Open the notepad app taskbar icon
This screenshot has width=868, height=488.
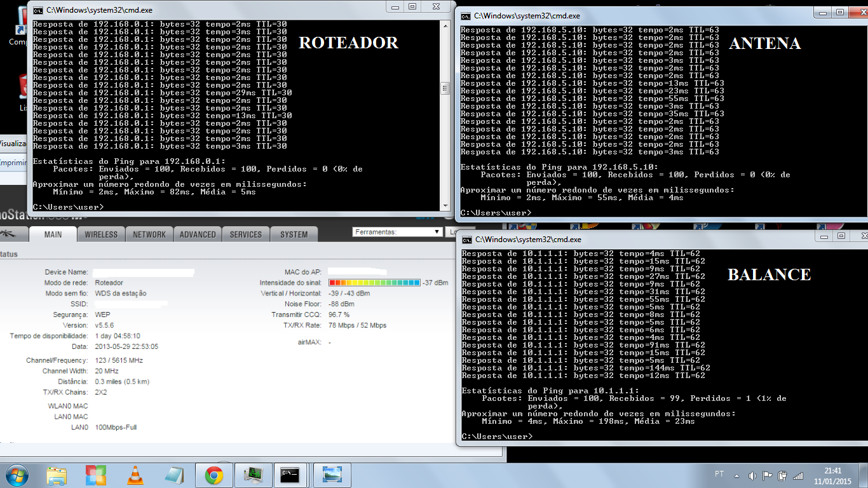click(x=174, y=475)
